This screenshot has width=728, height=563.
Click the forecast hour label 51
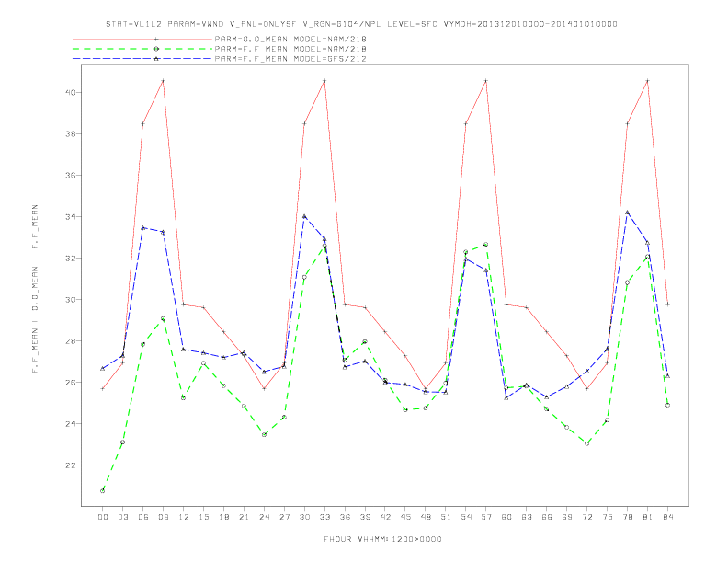point(446,517)
